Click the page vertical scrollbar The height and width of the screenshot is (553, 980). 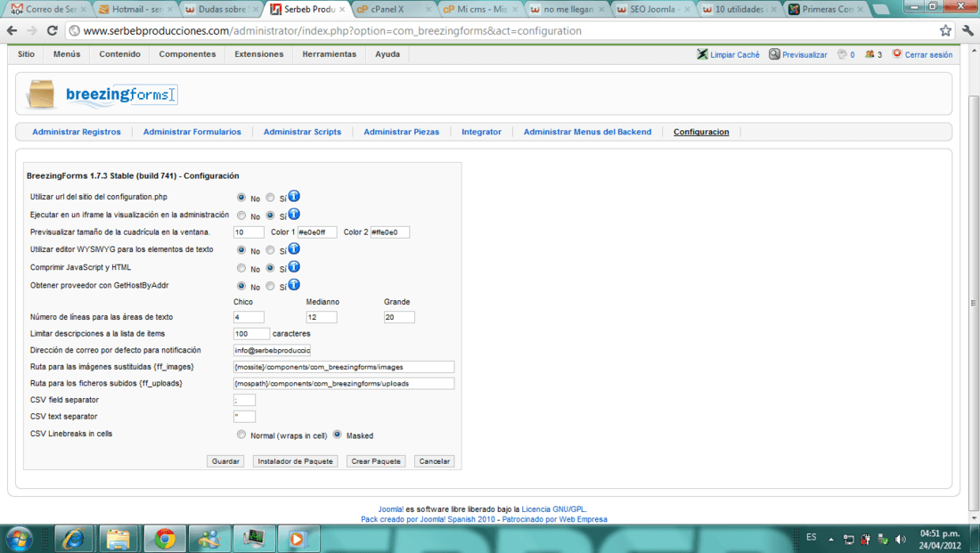(x=974, y=303)
